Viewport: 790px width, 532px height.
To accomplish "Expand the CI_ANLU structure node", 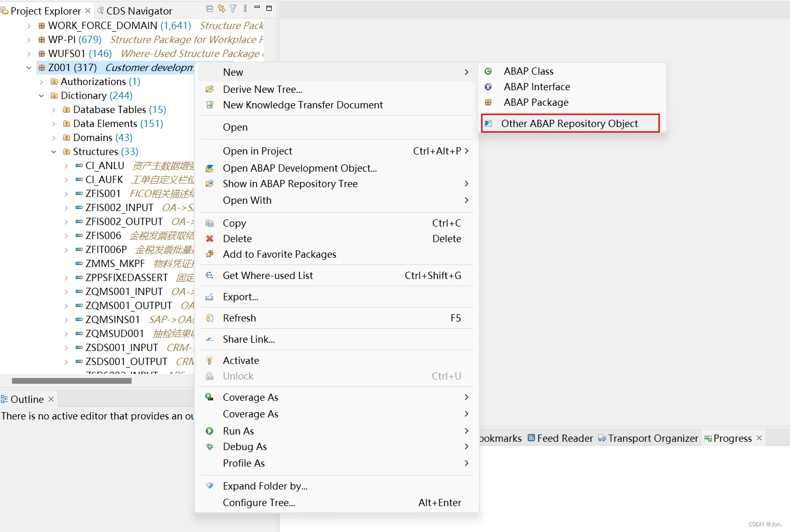I will [66, 165].
